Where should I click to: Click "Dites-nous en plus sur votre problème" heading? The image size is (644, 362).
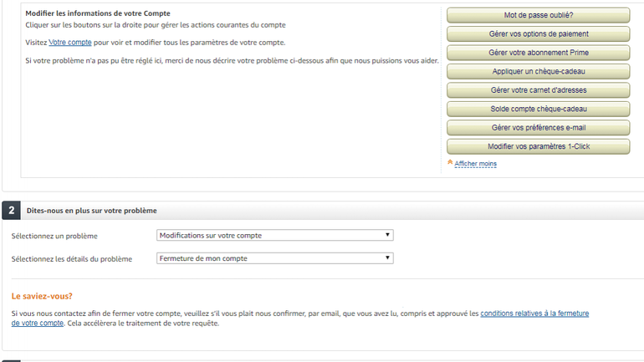tap(92, 211)
